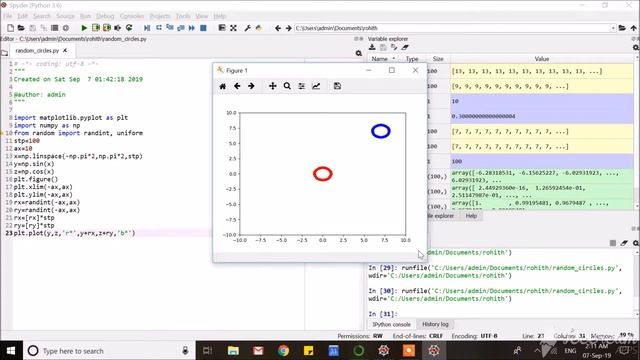
Task: Go to previous view in Figure 1
Action: [237, 86]
